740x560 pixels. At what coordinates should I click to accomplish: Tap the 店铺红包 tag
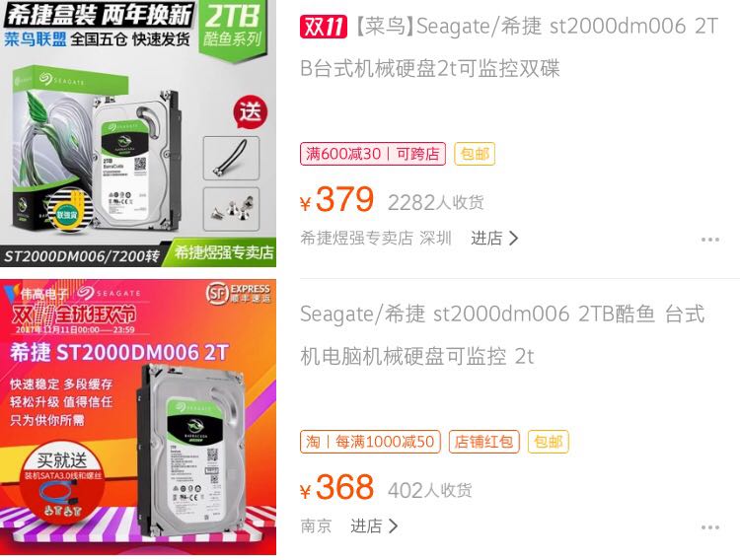tap(483, 442)
